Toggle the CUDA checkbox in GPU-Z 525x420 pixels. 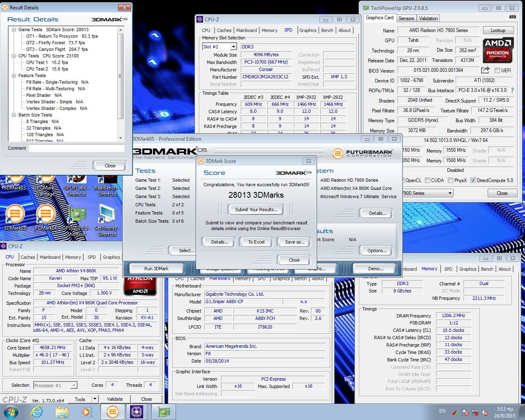point(428,180)
